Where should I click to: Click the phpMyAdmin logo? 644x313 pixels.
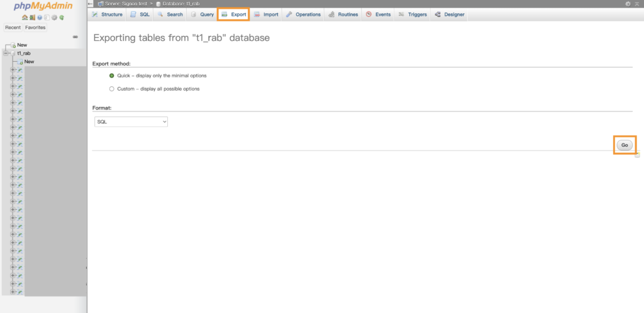(43, 8)
